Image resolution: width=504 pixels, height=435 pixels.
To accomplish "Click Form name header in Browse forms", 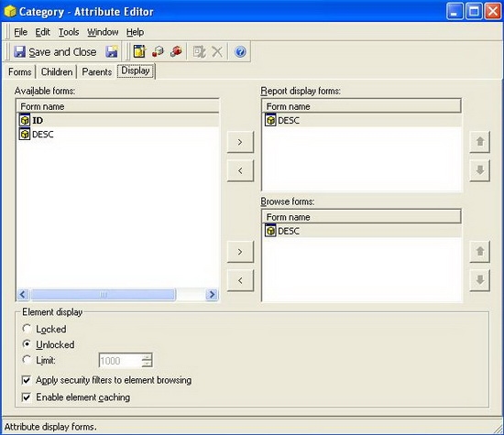I will click(x=362, y=217).
